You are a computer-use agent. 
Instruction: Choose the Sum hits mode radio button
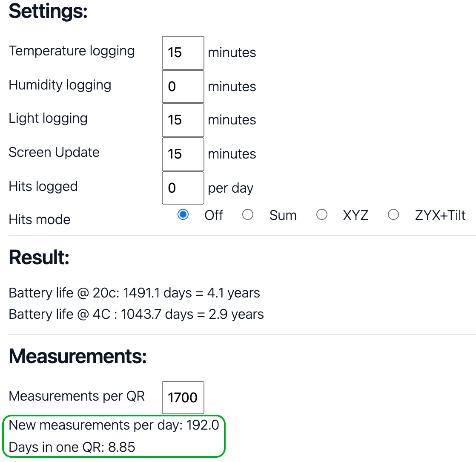coord(248,215)
